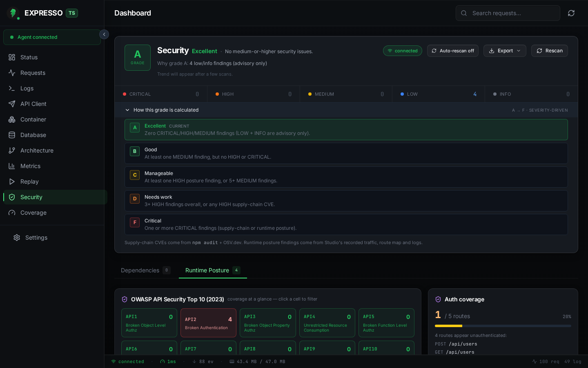Open Status page via grid icon
This screenshot has height=368, width=588.
pyautogui.click(x=12, y=57)
